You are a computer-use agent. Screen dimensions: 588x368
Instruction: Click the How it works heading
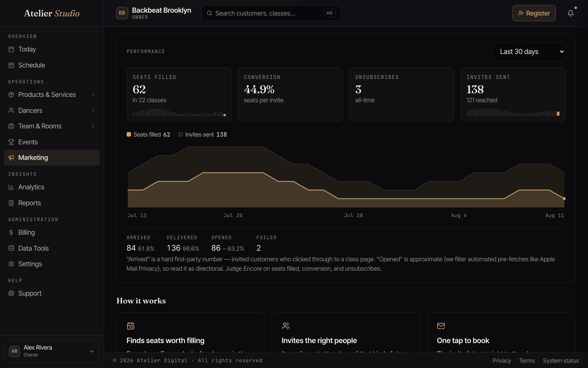(141, 301)
